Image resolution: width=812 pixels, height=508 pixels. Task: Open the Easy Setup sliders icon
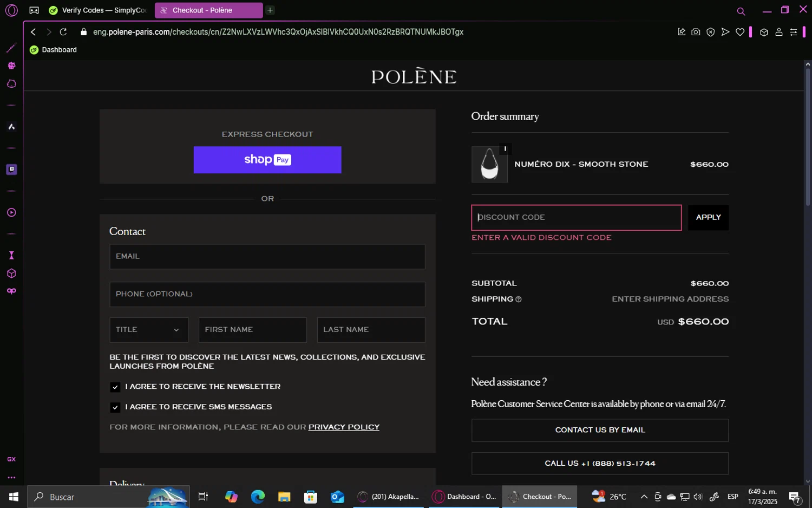(x=794, y=32)
